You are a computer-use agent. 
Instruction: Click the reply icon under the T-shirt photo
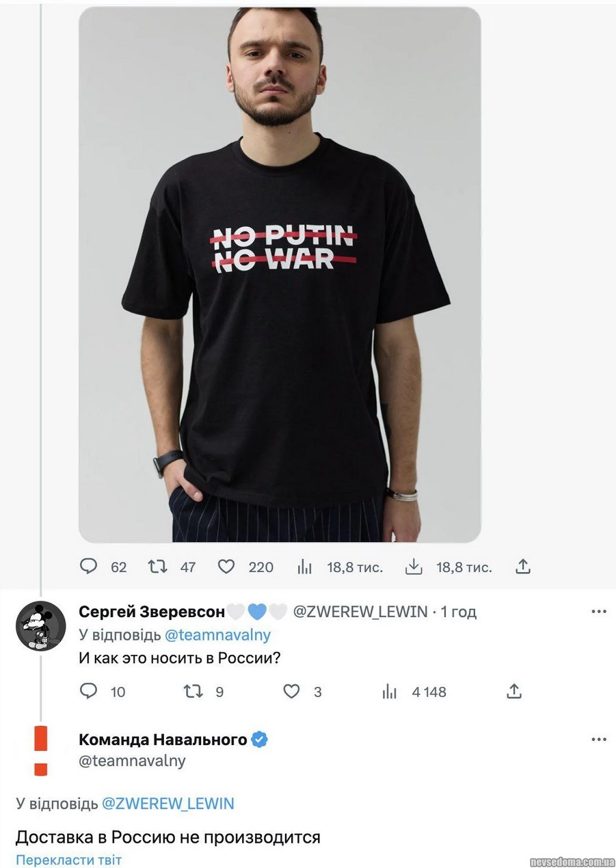click(x=89, y=567)
